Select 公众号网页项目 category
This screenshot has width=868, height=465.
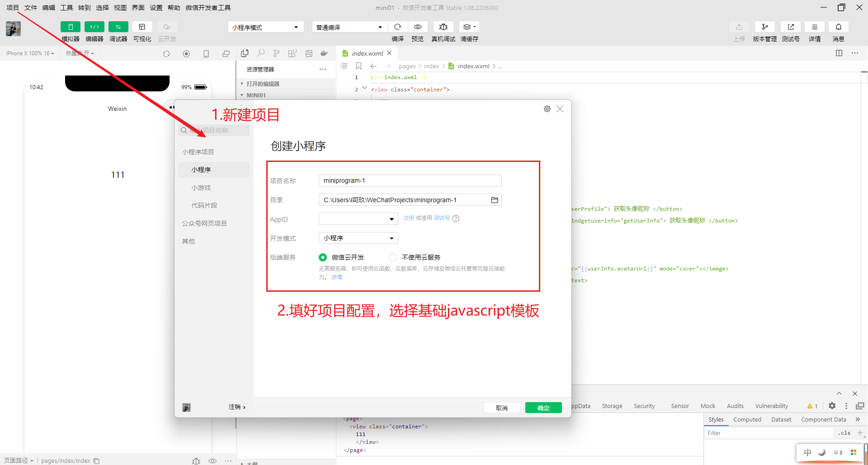tap(204, 223)
